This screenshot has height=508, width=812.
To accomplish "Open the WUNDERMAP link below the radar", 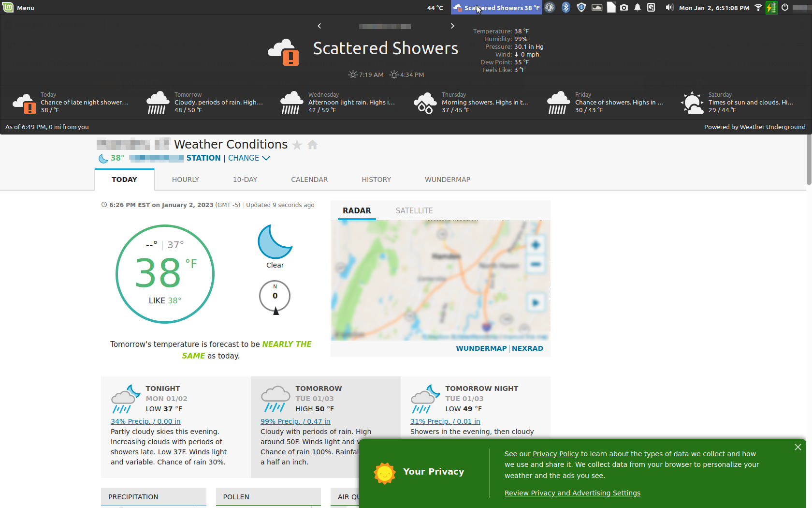I will coord(481,348).
